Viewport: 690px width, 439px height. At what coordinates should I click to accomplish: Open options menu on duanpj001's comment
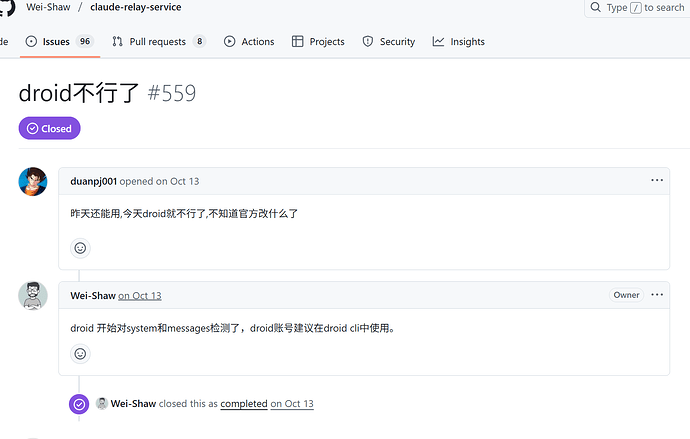(657, 180)
